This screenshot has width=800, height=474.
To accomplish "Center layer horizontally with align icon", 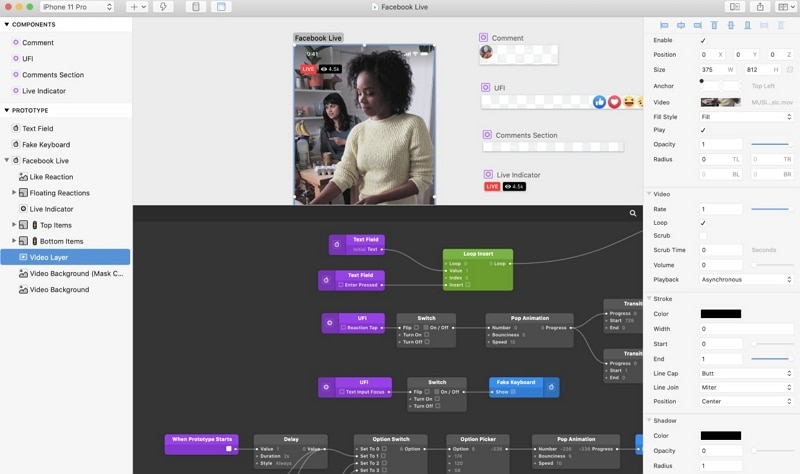I will pyautogui.click(x=681, y=25).
